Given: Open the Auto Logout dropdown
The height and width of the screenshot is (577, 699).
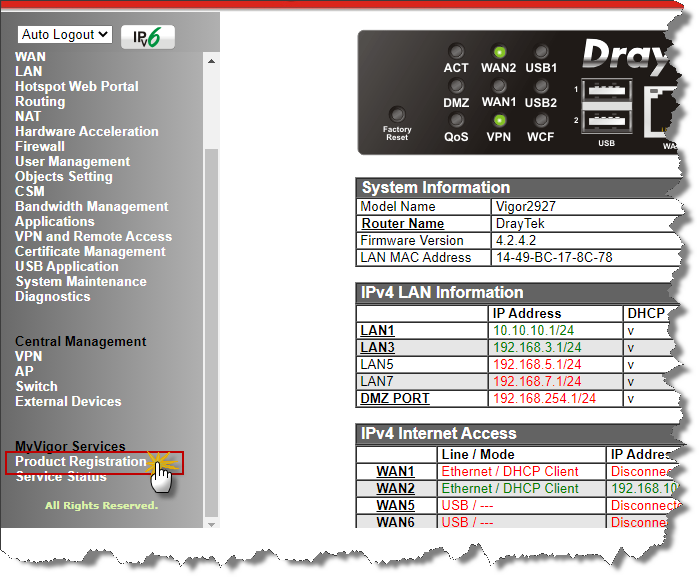Looking at the screenshot, I should tap(65, 34).
